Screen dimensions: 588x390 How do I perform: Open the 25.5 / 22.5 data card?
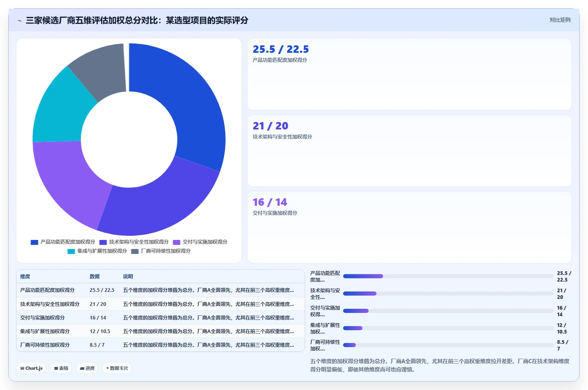point(409,74)
